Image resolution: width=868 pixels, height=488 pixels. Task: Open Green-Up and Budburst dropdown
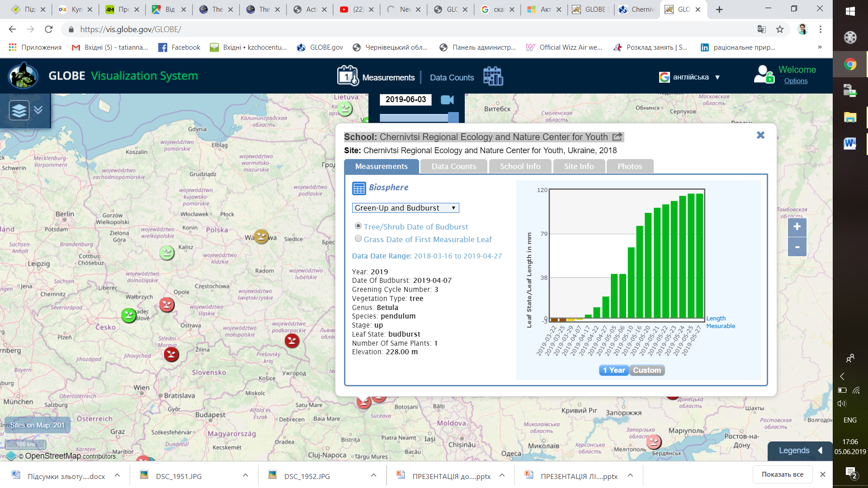coord(405,208)
